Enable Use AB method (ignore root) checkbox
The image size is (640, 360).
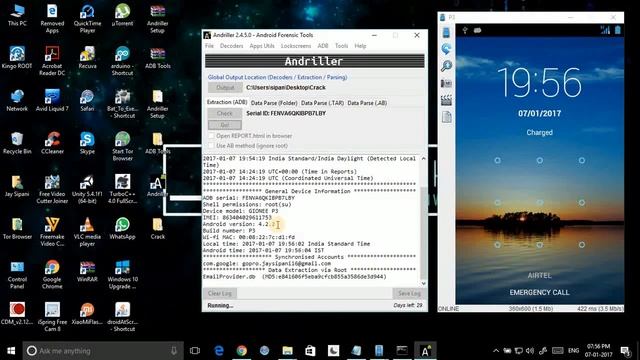tap(211, 145)
